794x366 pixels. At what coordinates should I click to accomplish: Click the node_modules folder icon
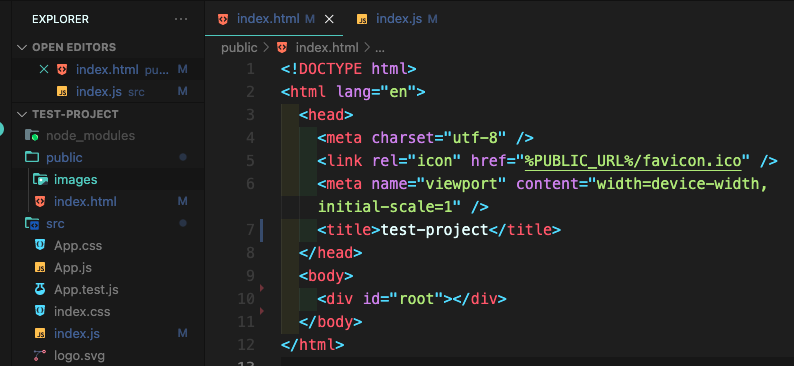(32, 136)
